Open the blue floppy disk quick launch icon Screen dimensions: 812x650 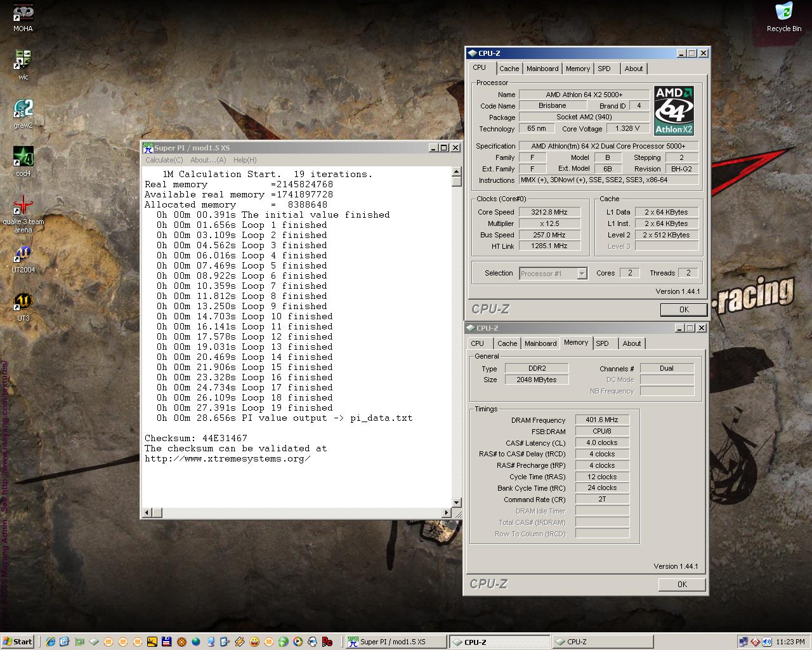click(x=167, y=642)
